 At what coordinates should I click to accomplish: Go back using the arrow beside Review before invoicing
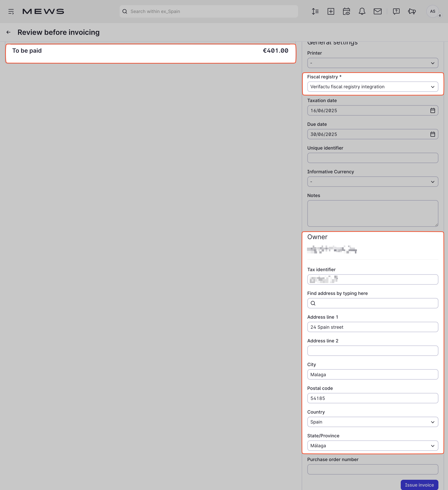pyautogui.click(x=8, y=32)
